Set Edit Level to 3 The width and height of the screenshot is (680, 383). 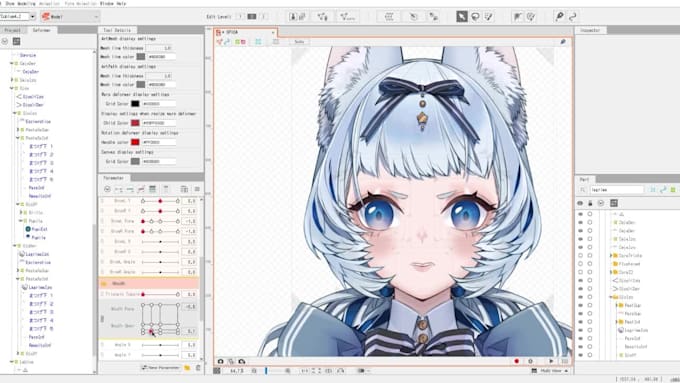pos(263,16)
